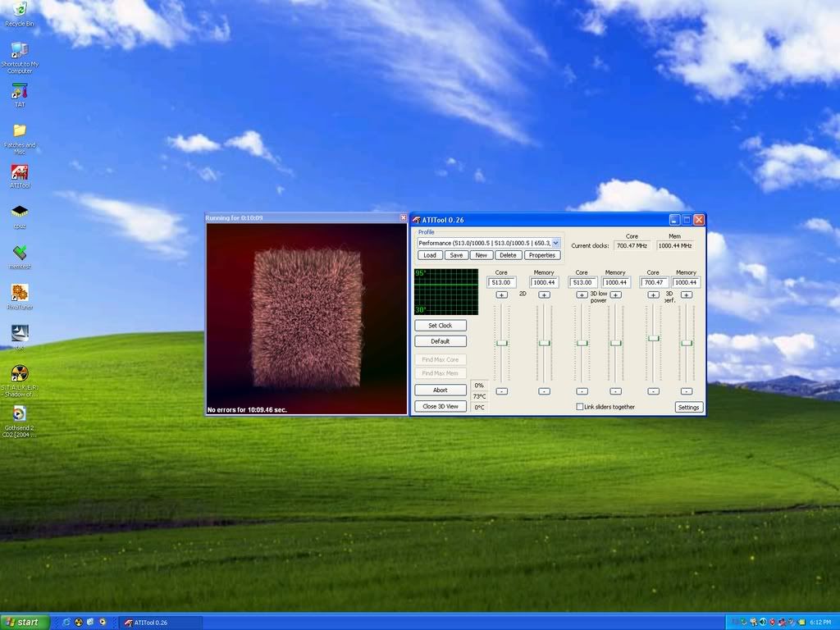Expand the Profile dropdown list
The image size is (840, 630).
(x=555, y=243)
